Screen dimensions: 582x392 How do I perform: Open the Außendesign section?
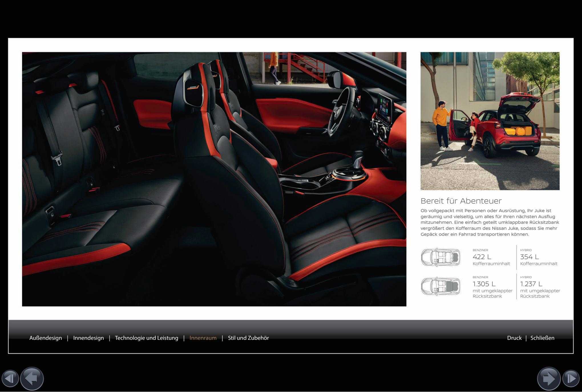(x=46, y=338)
